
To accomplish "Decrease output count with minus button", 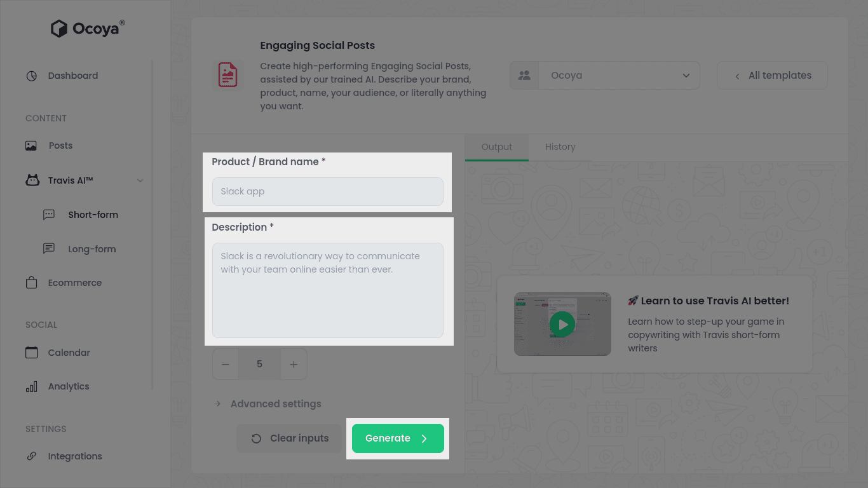I will click(226, 364).
